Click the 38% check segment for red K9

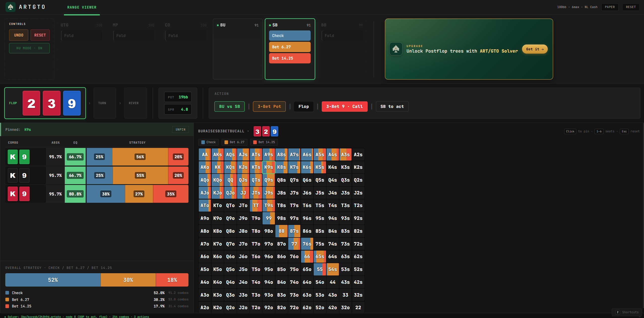[106, 194]
